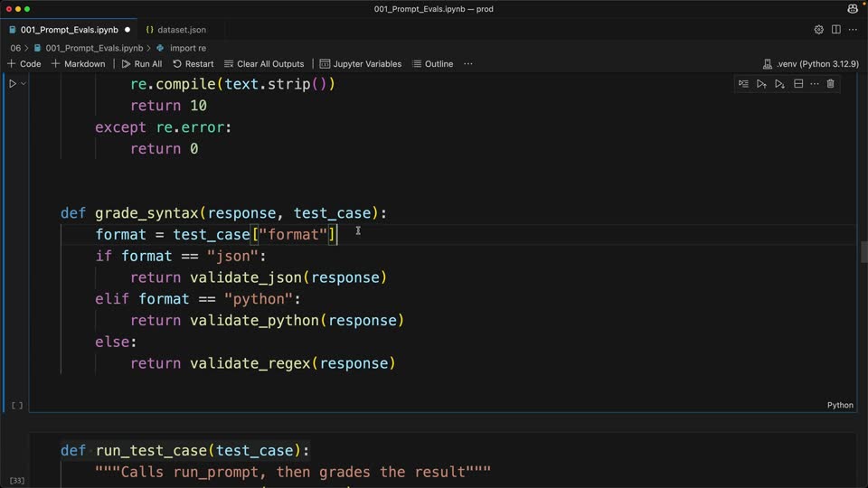The height and width of the screenshot is (488, 868).
Task: Select the .venv (Python 3.12.9) kernel
Action: pyautogui.click(x=811, y=63)
